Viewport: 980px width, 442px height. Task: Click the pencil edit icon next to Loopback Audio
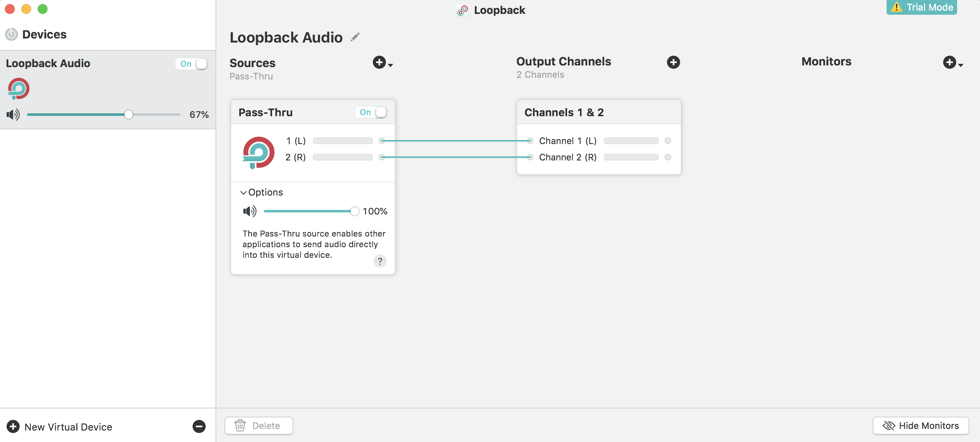click(x=356, y=37)
